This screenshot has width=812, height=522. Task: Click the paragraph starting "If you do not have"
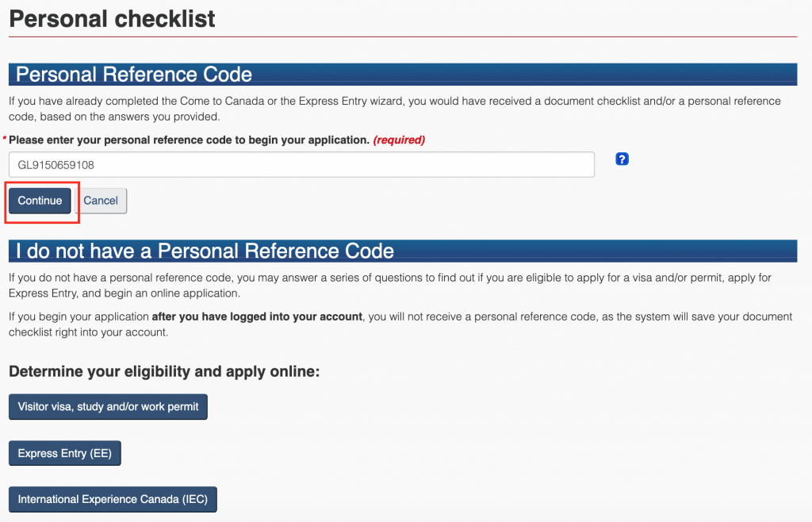point(389,286)
